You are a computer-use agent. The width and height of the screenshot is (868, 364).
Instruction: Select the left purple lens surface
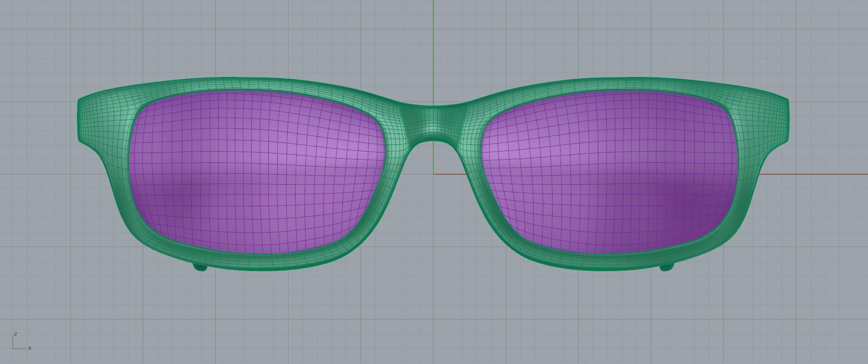[257, 172]
